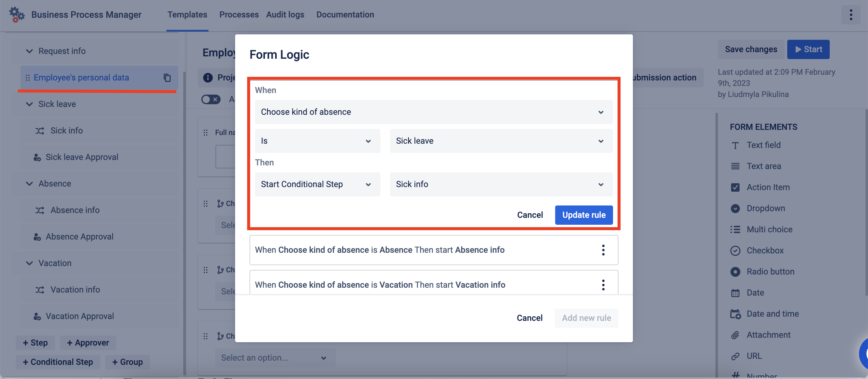Screen dimensions: 868x379
Task: Click the Save changes button
Action: (751, 49)
